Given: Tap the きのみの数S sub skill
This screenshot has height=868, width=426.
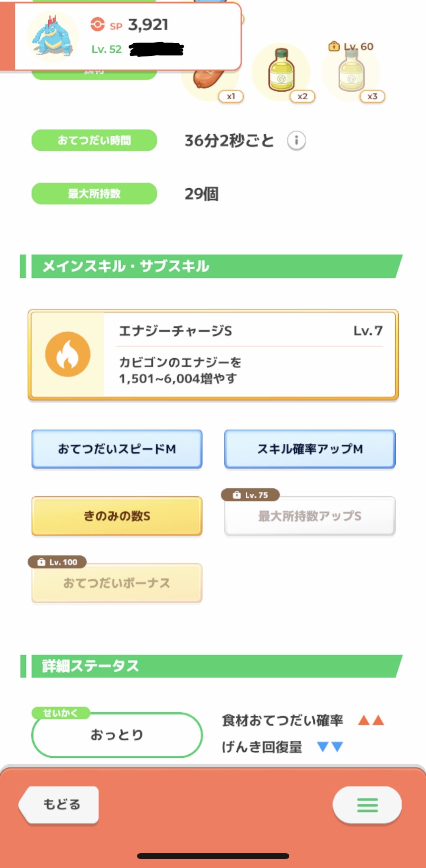Looking at the screenshot, I should point(117,516).
